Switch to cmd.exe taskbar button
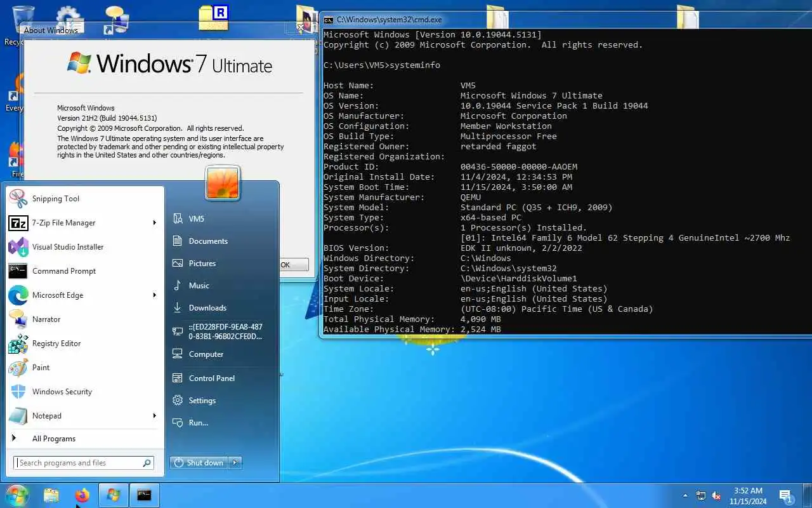The height and width of the screenshot is (508, 812). click(x=145, y=495)
